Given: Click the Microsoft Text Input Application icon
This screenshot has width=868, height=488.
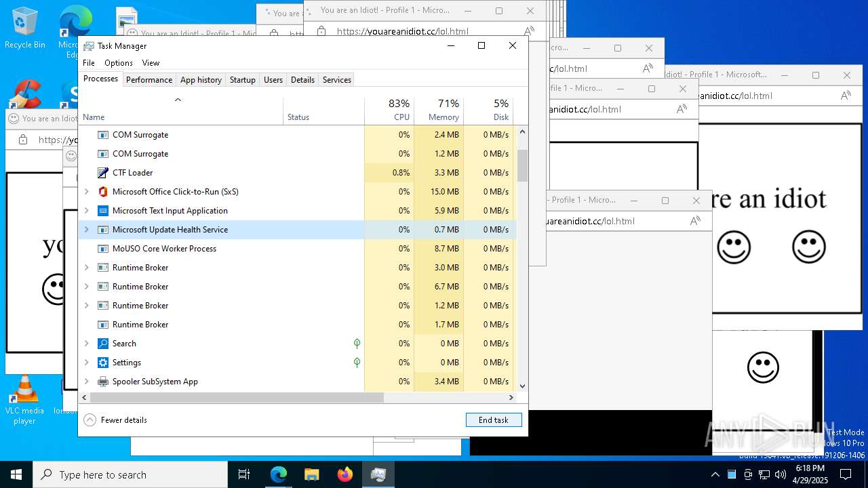Looking at the screenshot, I should [x=103, y=211].
